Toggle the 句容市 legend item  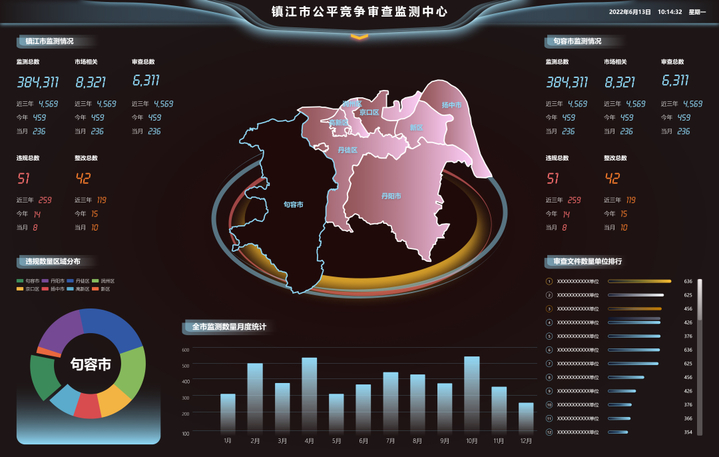click(29, 281)
